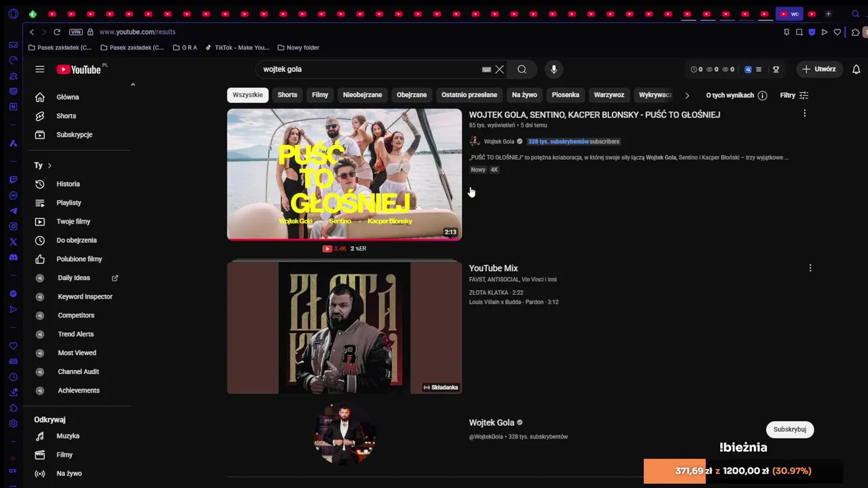Click the blue vidIQ icon in header
868x488 pixels.
(x=748, y=69)
